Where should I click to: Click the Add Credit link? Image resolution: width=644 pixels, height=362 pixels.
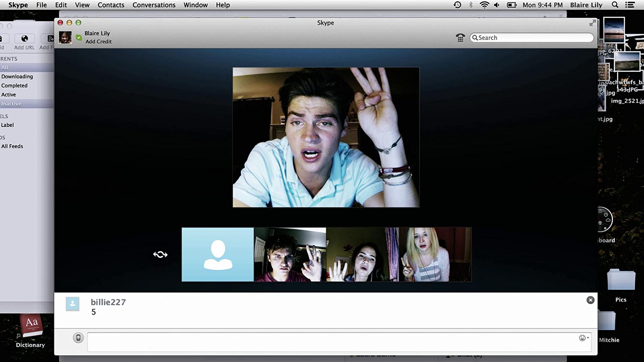click(x=99, y=42)
